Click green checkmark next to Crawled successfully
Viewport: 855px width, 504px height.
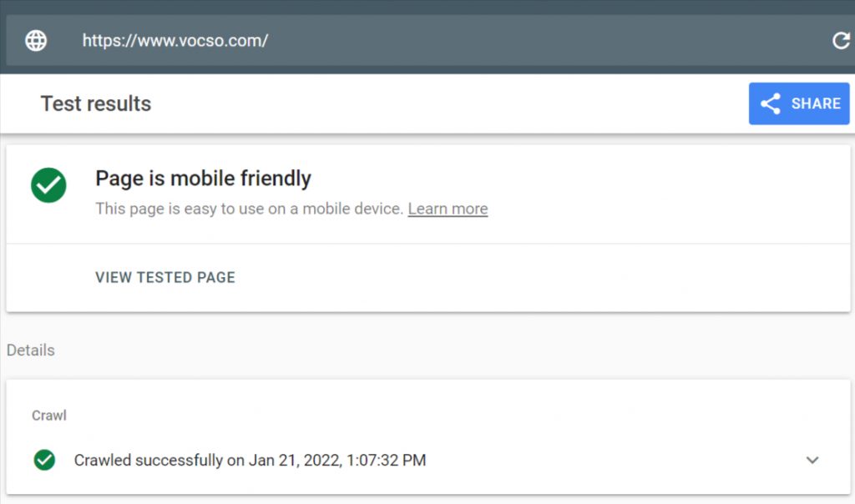(x=44, y=460)
